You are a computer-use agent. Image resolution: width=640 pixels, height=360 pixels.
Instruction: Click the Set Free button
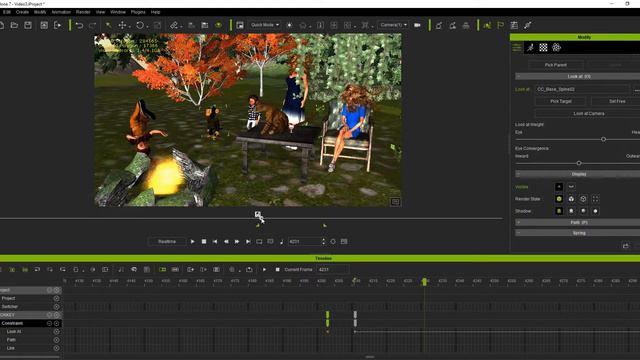(617, 101)
